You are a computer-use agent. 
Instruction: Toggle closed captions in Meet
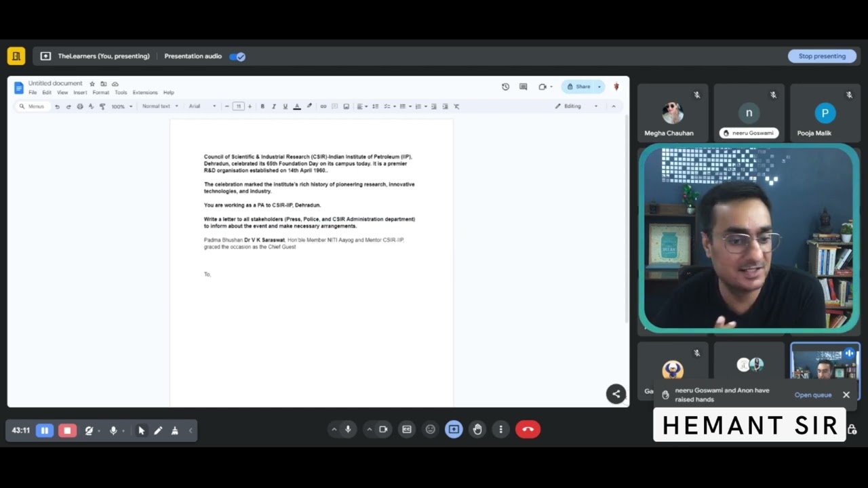(407, 429)
